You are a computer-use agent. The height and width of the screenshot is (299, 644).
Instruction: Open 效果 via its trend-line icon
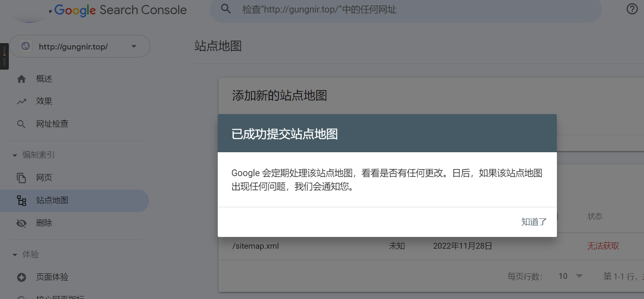point(21,101)
